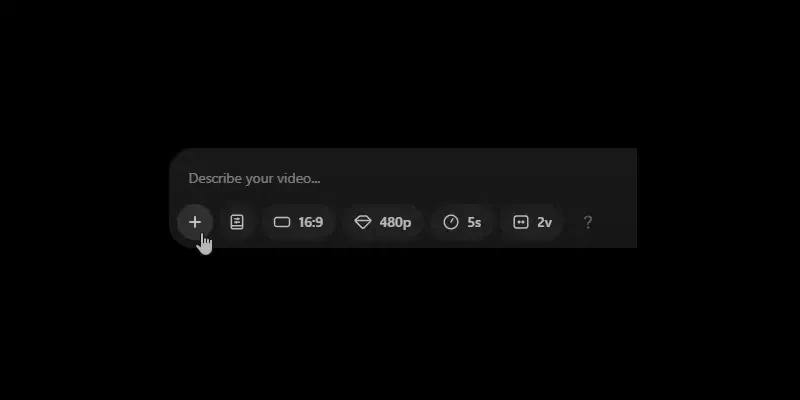Choose the 2v text label
The width and height of the screenshot is (800, 400).
point(544,222)
